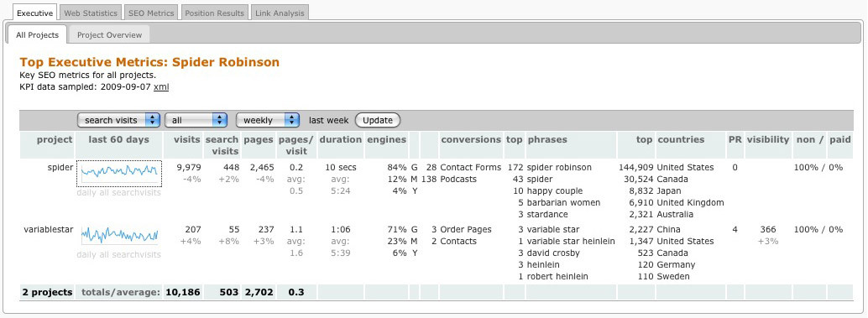Switch to the Project Overview sub-tab
Screen dimensions: 868x318
tap(109, 35)
